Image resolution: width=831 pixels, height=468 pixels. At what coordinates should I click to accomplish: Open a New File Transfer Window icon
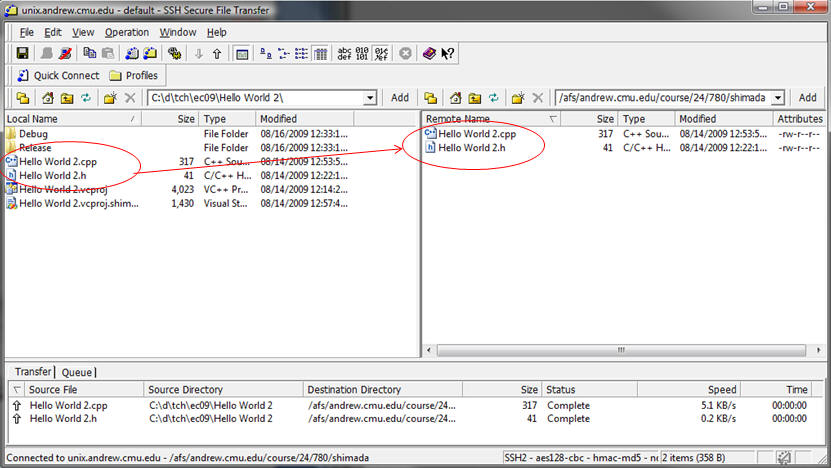click(151, 53)
